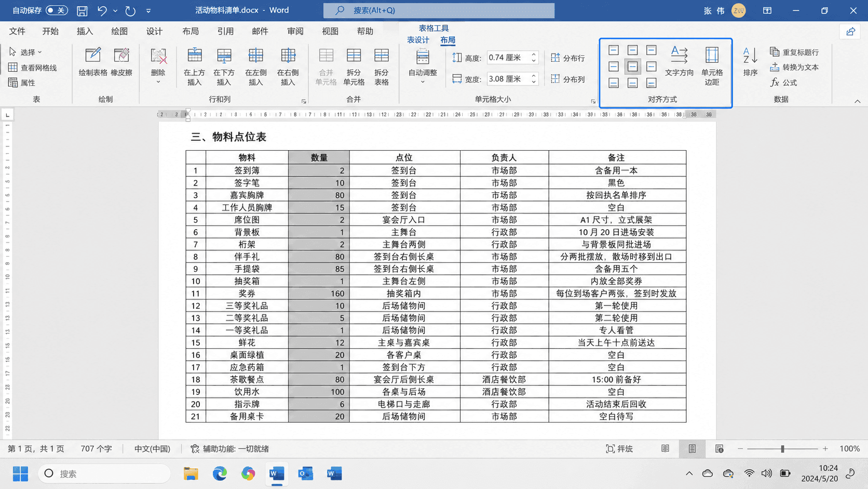
Task: Adjust the zoom slider handle
Action: click(x=782, y=448)
